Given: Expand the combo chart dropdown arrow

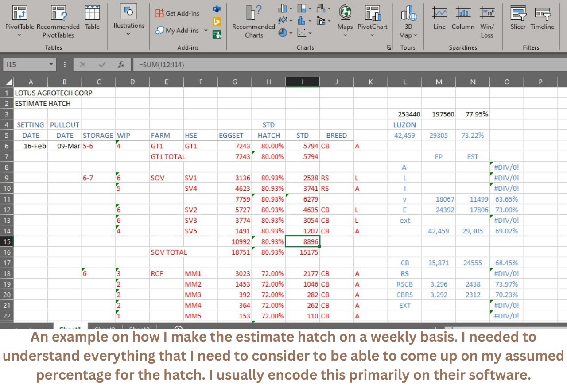Looking at the screenshot, I should [330, 20].
